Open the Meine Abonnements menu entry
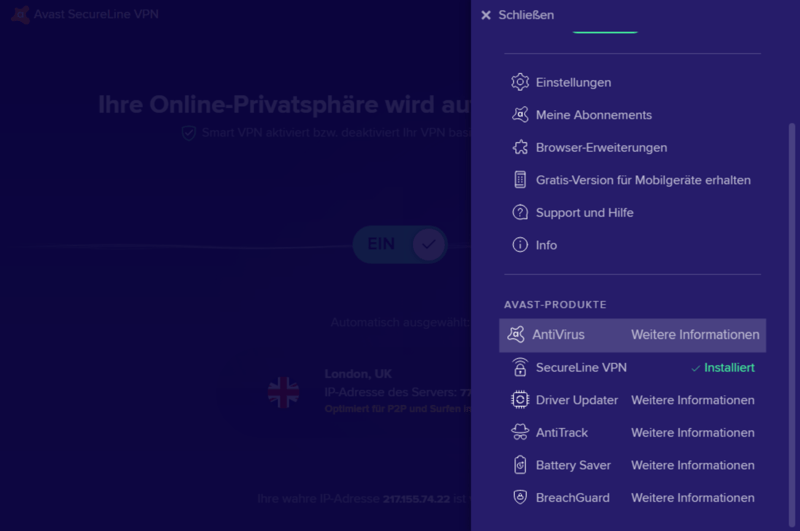 (x=593, y=115)
